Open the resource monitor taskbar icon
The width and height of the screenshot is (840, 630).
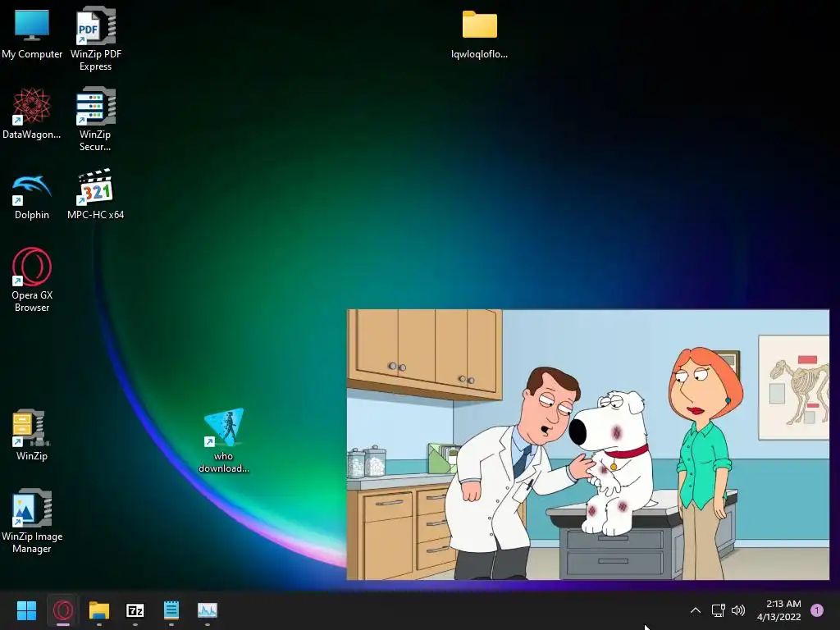coord(208,610)
